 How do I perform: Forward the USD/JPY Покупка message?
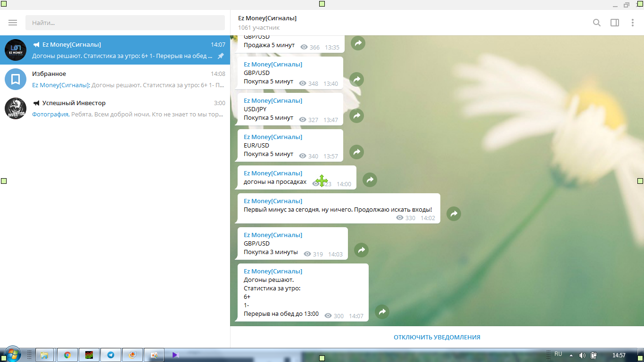click(357, 116)
